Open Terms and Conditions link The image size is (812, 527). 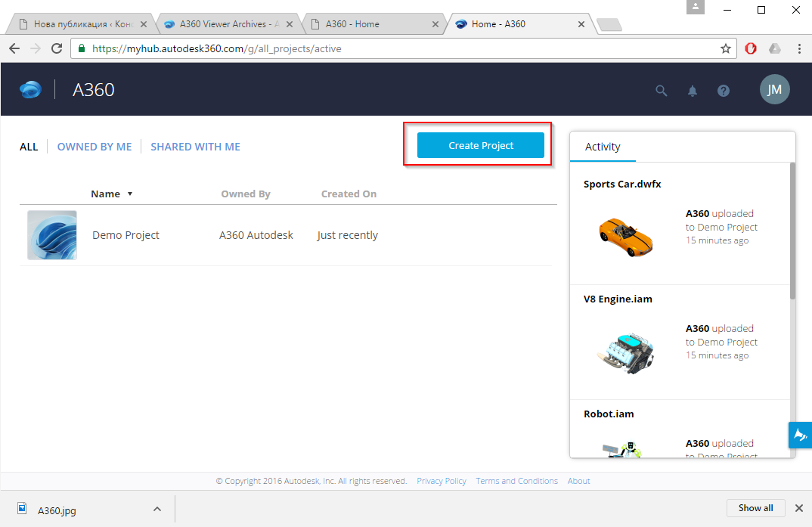click(x=517, y=481)
